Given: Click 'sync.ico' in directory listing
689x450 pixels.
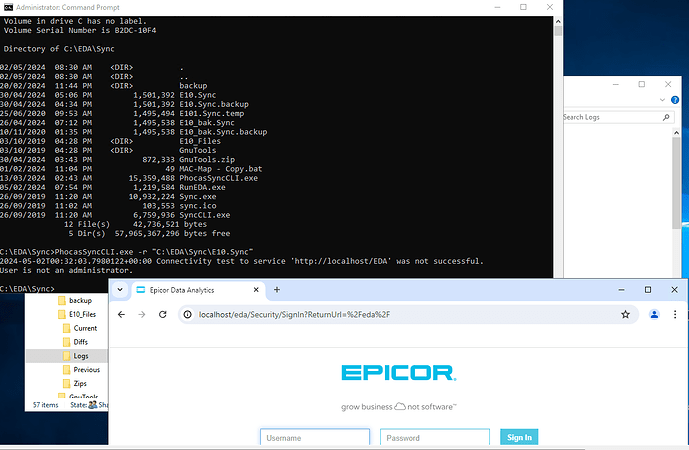Looking at the screenshot, I should (198, 206).
